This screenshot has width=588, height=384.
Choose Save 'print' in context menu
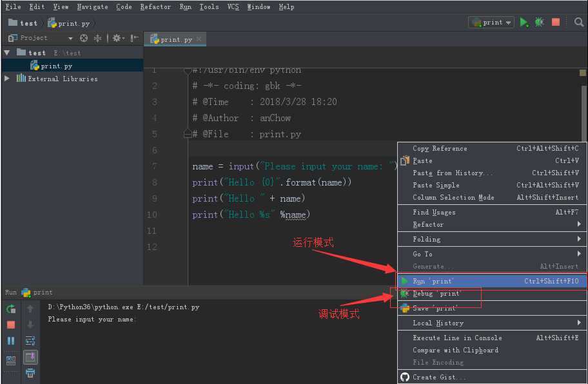click(492, 308)
